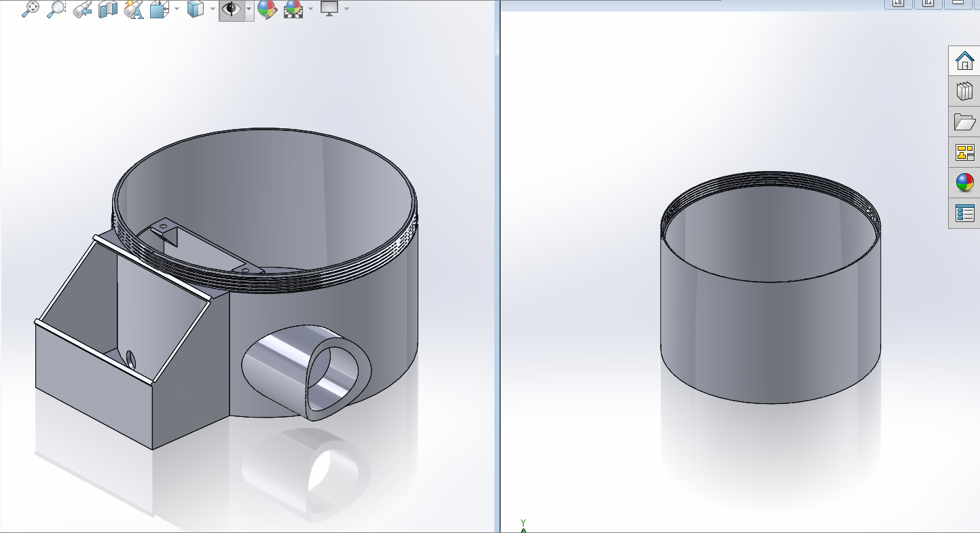Click the Display Style cube icon

click(195, 9)
